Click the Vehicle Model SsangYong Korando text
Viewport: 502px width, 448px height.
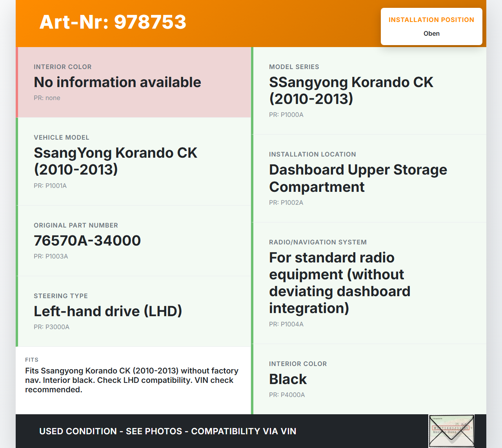[x=115, y=161]
